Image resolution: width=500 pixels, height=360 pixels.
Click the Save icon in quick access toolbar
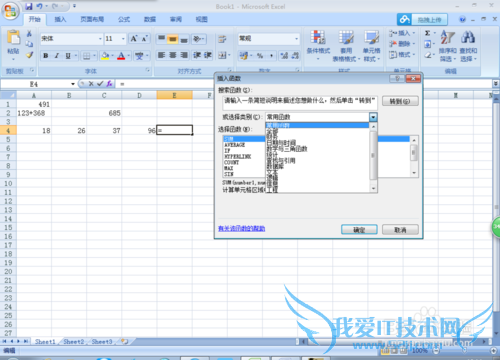click(x=29, y=6)
